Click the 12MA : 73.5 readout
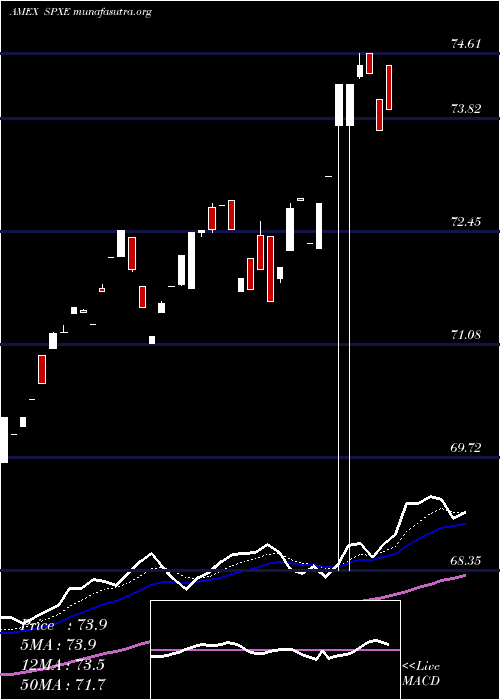 pos(63,665)
